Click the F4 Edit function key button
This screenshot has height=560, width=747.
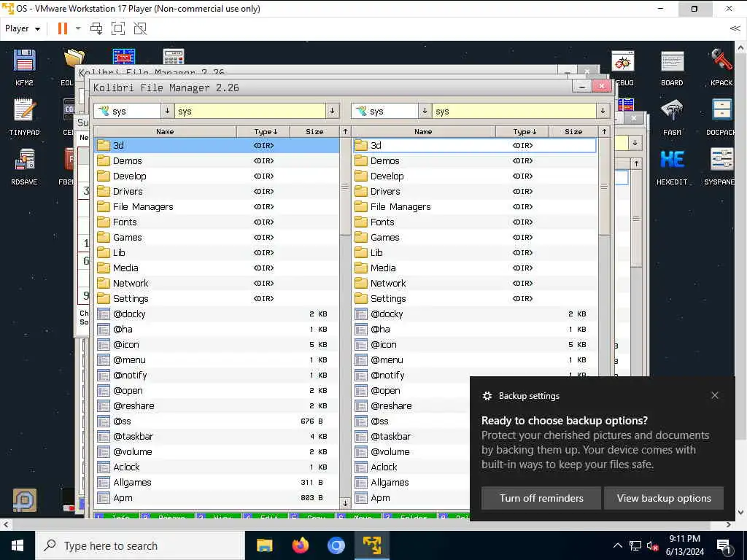(264, 516)
